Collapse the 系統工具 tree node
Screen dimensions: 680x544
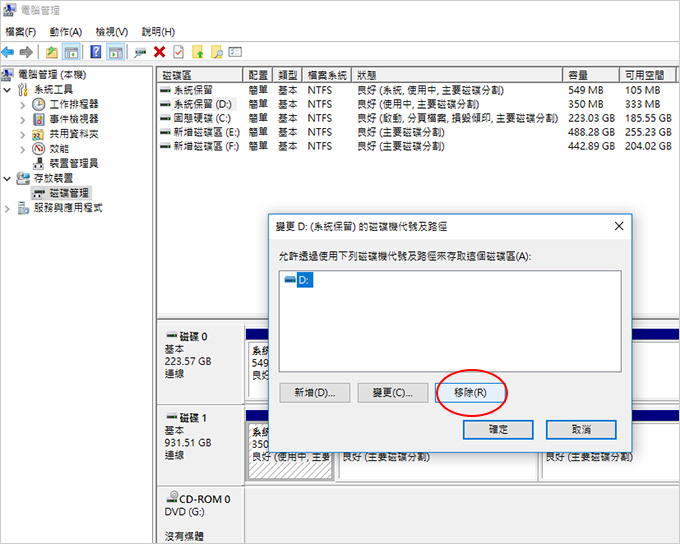point(7,90)
